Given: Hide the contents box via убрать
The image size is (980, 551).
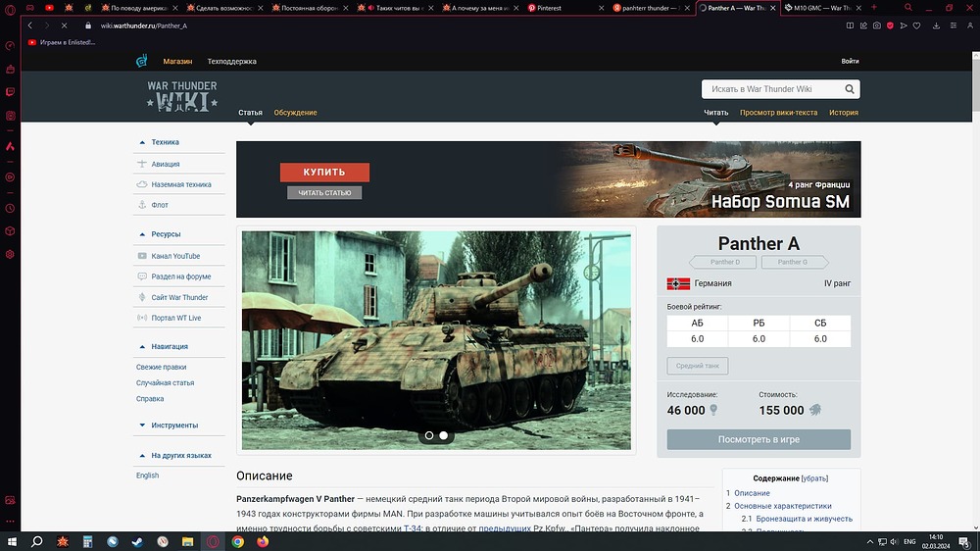Looking at the screenshot, I should (814, 478).
